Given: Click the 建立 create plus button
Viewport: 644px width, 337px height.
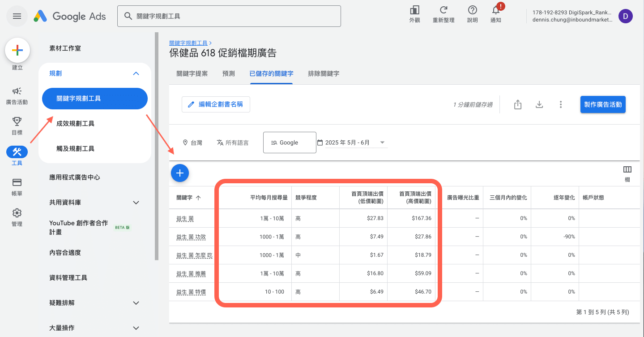Looking at the screenshot, I should 17,51.
